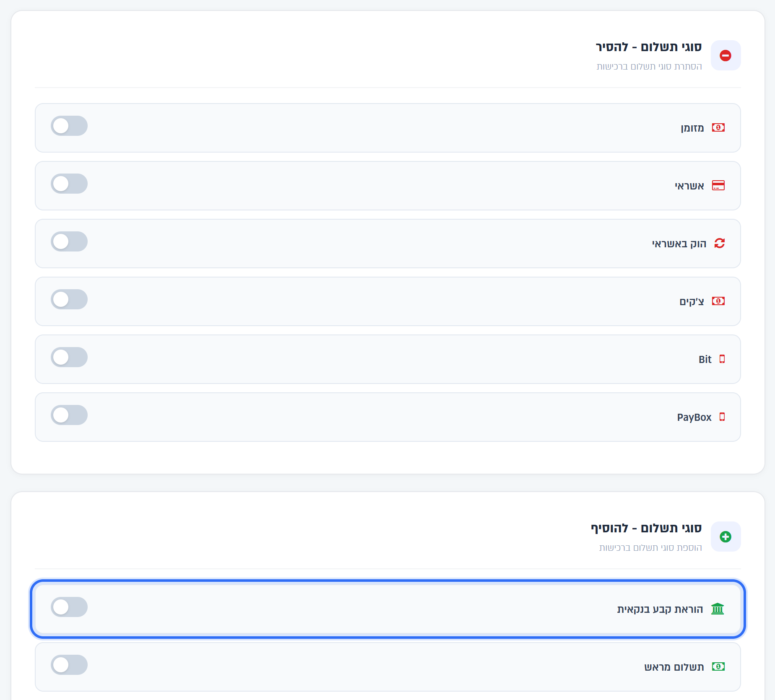
Task: Click the green plus add-section icon
Action: pyautogui.click(x=726, y=537)
